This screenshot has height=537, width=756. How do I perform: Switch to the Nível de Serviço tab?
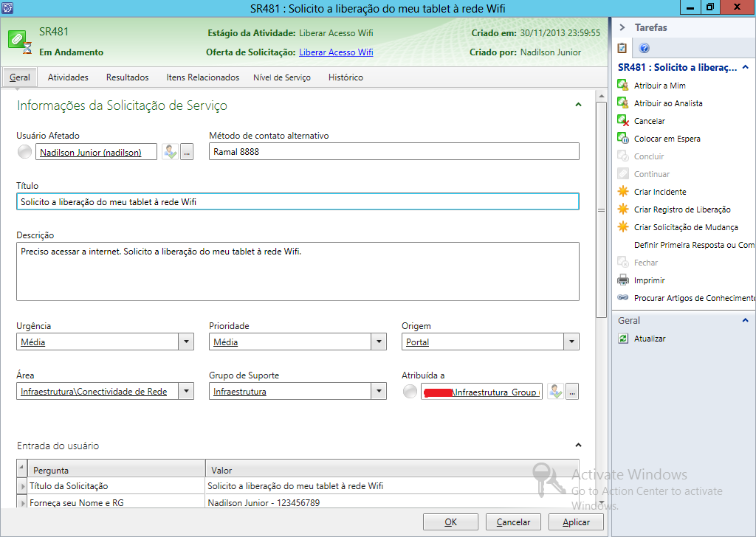click(282, 77)
